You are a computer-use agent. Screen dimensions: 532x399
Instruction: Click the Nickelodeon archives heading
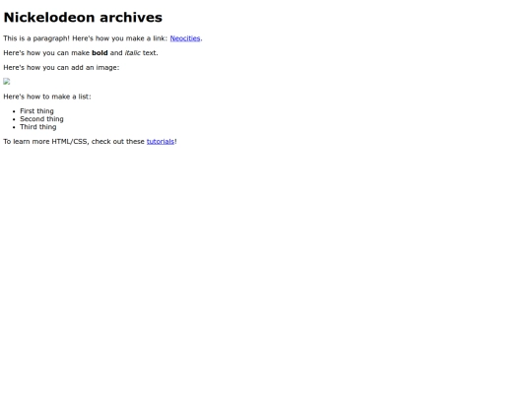tap(83, 18)
